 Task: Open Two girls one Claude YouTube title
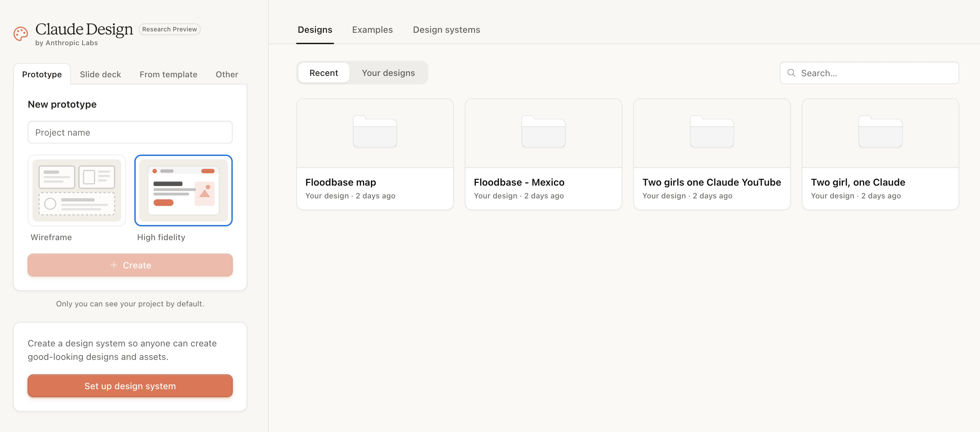pyautogui.click(x=712, y=182)
